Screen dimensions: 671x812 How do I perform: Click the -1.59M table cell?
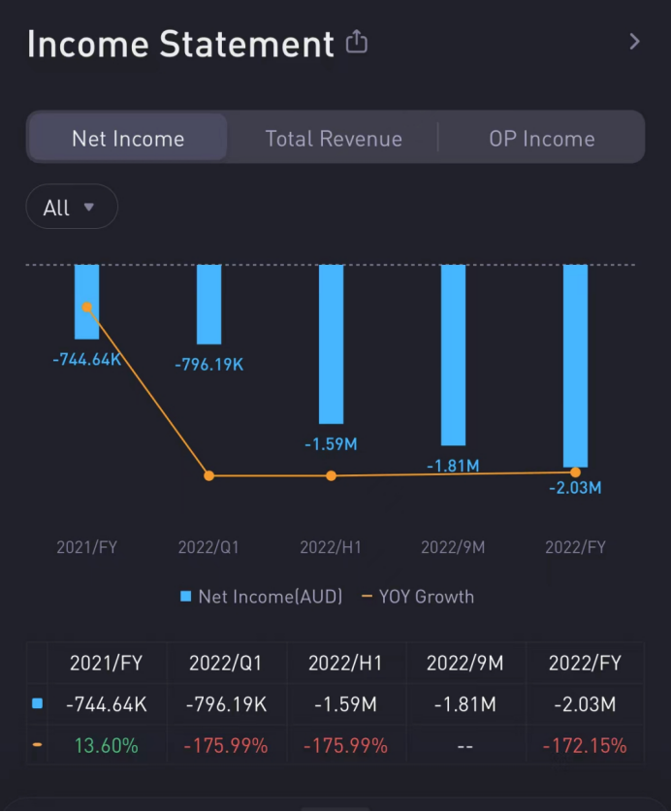tap(345, 704)
